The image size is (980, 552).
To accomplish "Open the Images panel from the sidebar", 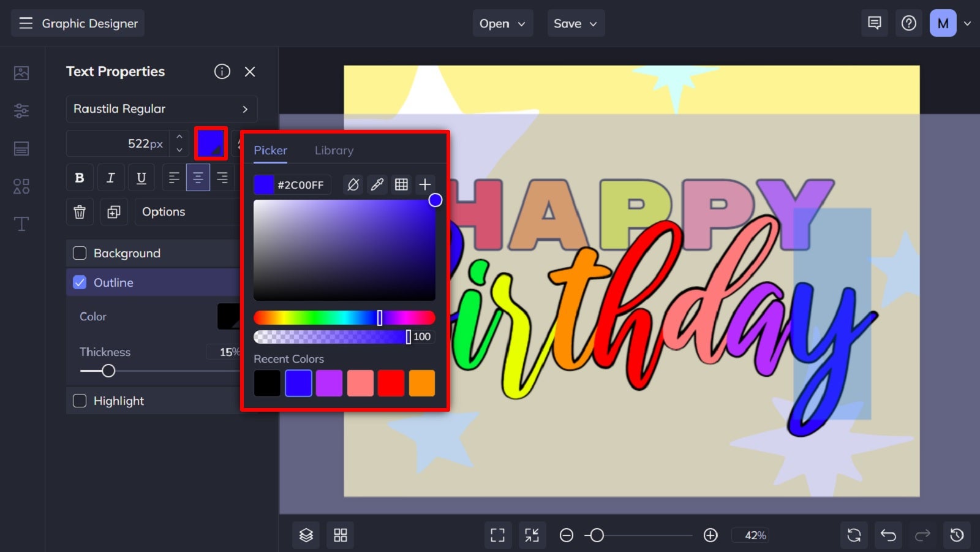I will click(x=21, y=72).
